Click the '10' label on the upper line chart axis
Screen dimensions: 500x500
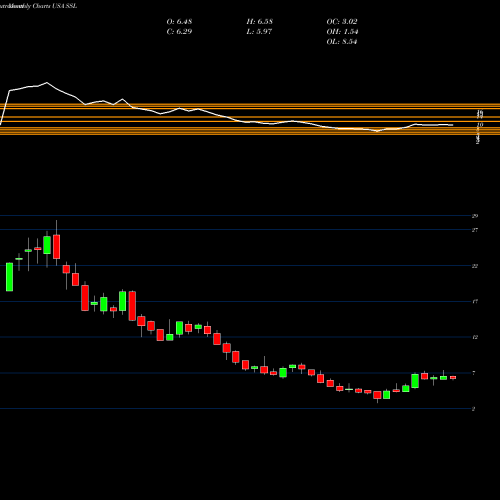(480, 125)
